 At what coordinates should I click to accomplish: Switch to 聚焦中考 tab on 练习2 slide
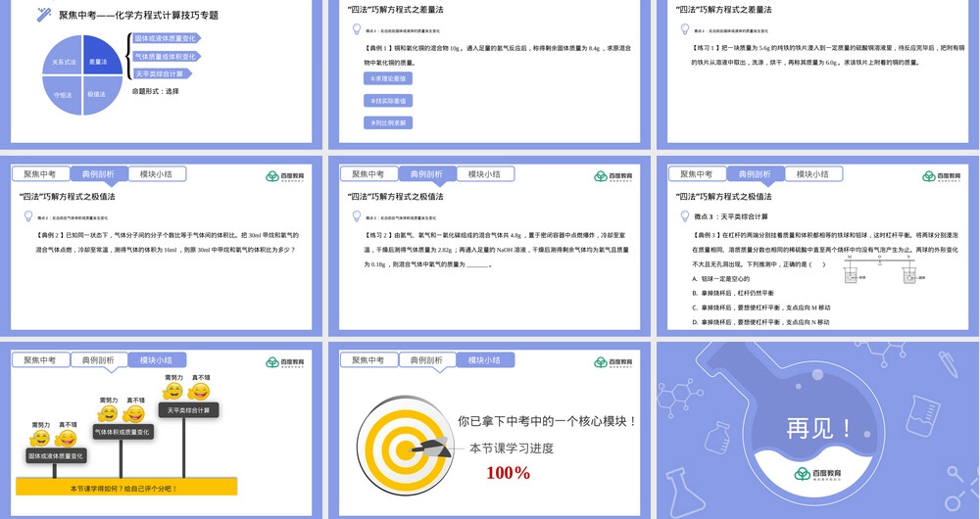[x=368, y=173]
